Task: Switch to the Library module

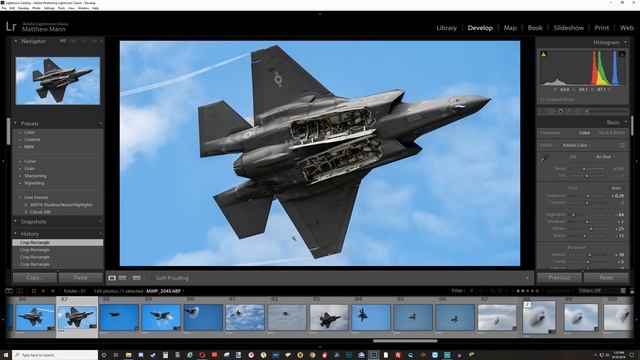Action: tap(447, 28)
